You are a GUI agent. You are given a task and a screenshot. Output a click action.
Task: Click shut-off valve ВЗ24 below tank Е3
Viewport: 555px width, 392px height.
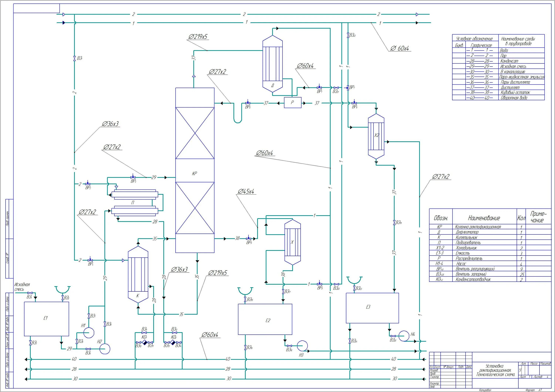pos(349,341)
